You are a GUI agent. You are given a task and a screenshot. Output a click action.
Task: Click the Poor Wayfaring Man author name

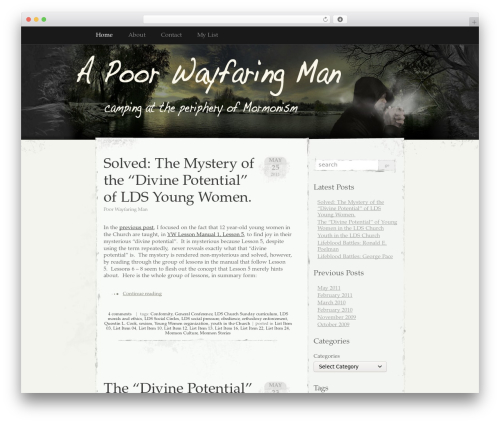(x=125, y=209)
